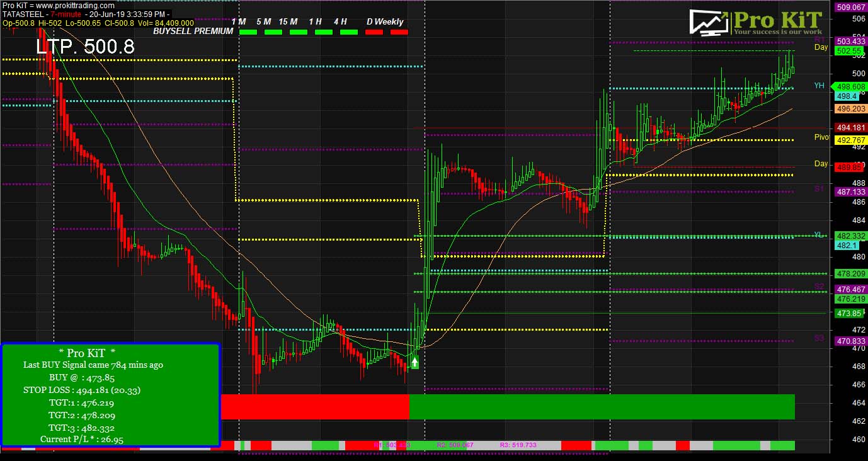Click the red section of the trend ribbon
Screen dimensions: 868x461
tap(315, 407)
